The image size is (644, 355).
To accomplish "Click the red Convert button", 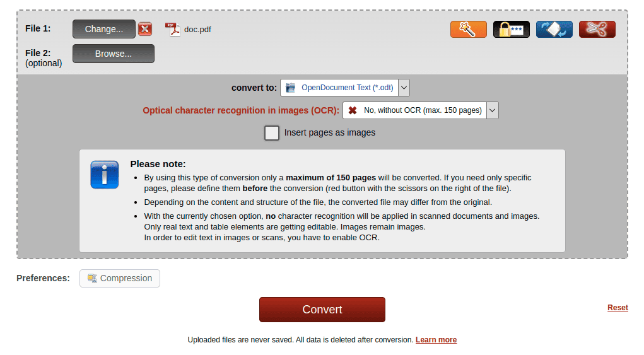I will pyautogui.click(x=322, y=310).
